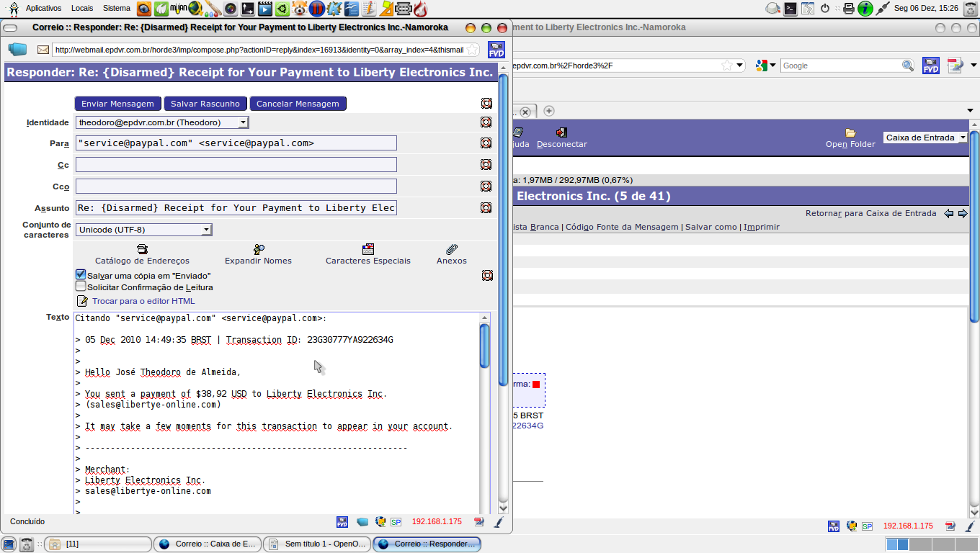980x553 pixels.
Task: Toggle 'Salvar uma cópia em Enviado' checkbox
Action: [81, 274]
